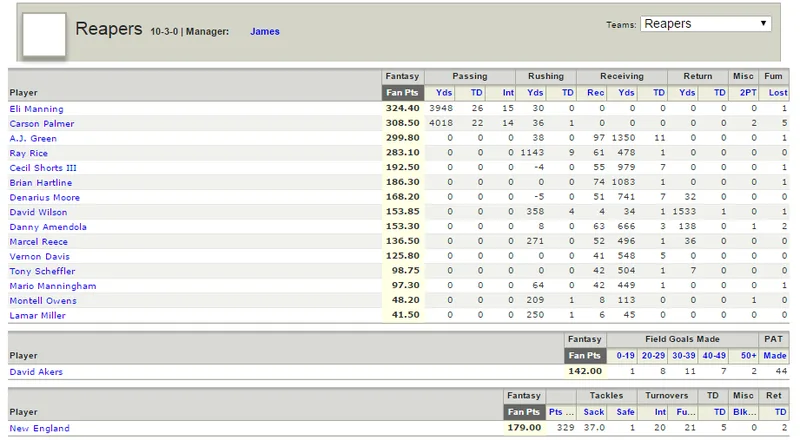Image resolution: width=800 pixels, height=440 pixels.
Task: Open New England defense page
Action: point(39,429)
